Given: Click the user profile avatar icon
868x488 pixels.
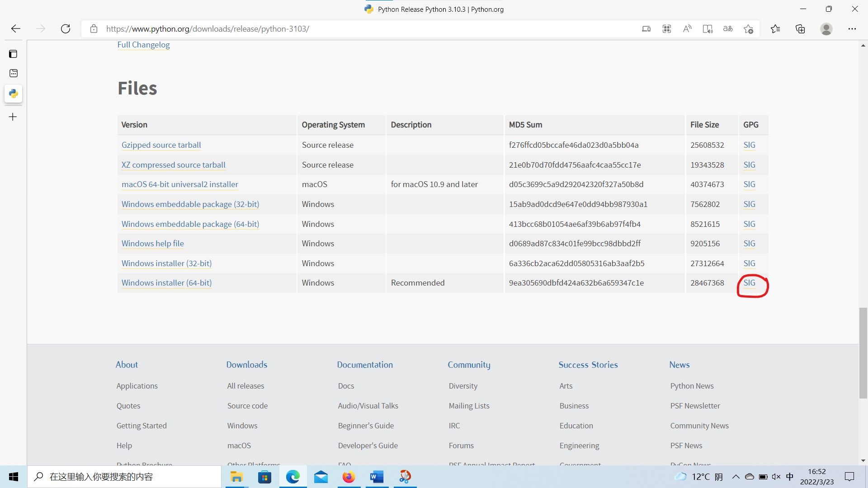Looking at the screenshot, I should [x=826, y=29].
